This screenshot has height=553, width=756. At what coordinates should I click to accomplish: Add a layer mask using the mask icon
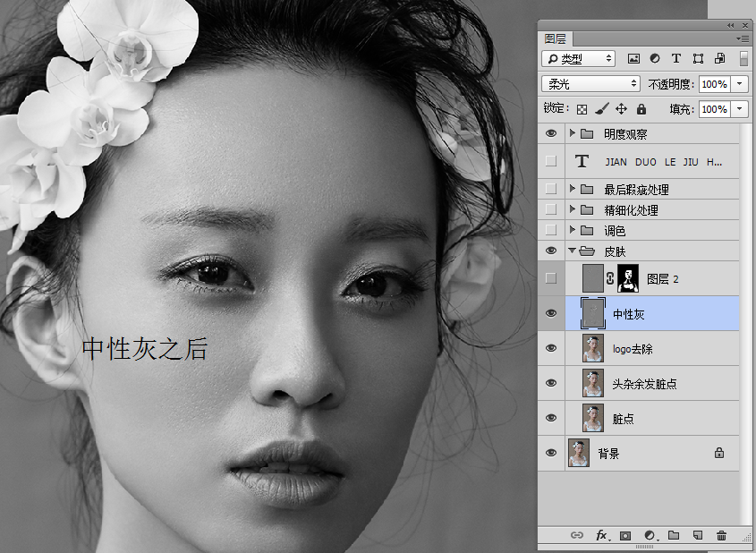click(625, 535)
